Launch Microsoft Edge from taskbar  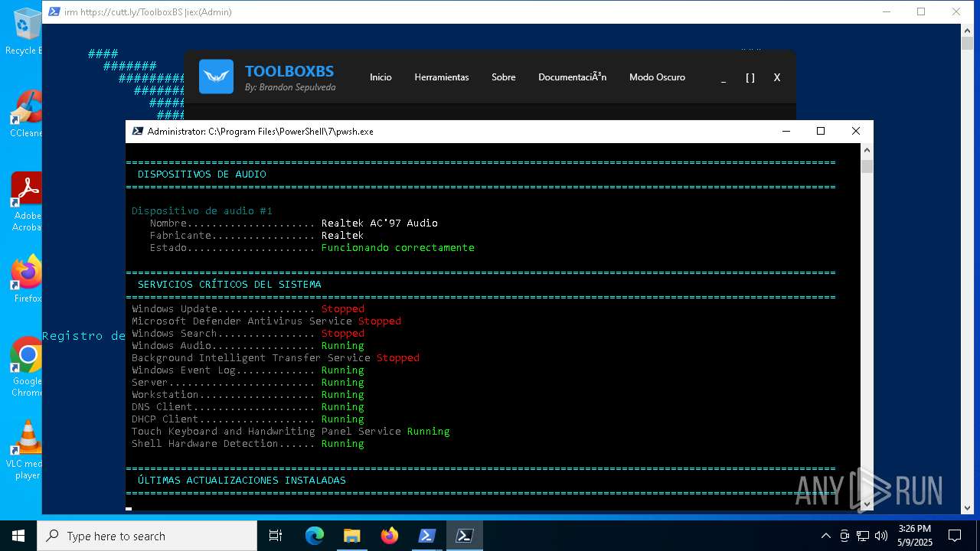(x=315, y=536)
